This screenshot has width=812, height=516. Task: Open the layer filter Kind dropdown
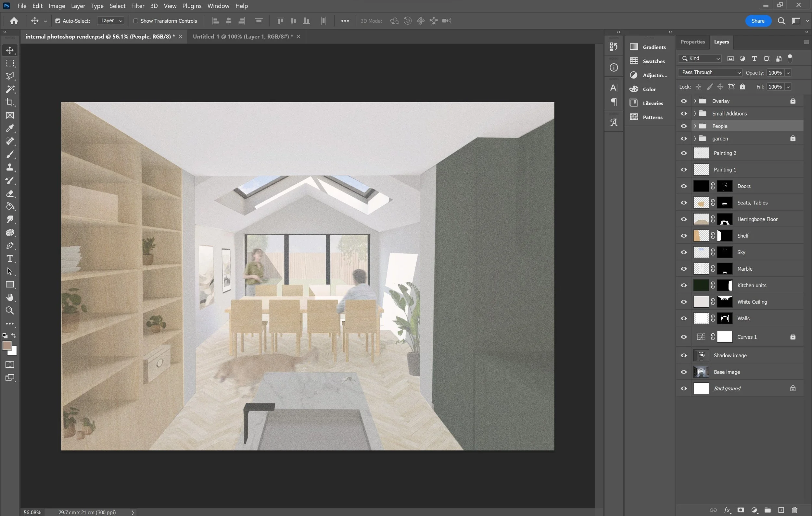[x=700, y=58]
